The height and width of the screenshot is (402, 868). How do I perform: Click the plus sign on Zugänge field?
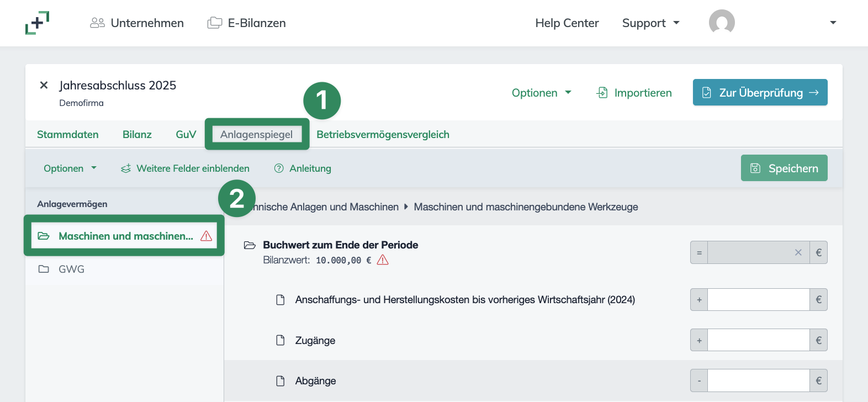pos(699,340)
